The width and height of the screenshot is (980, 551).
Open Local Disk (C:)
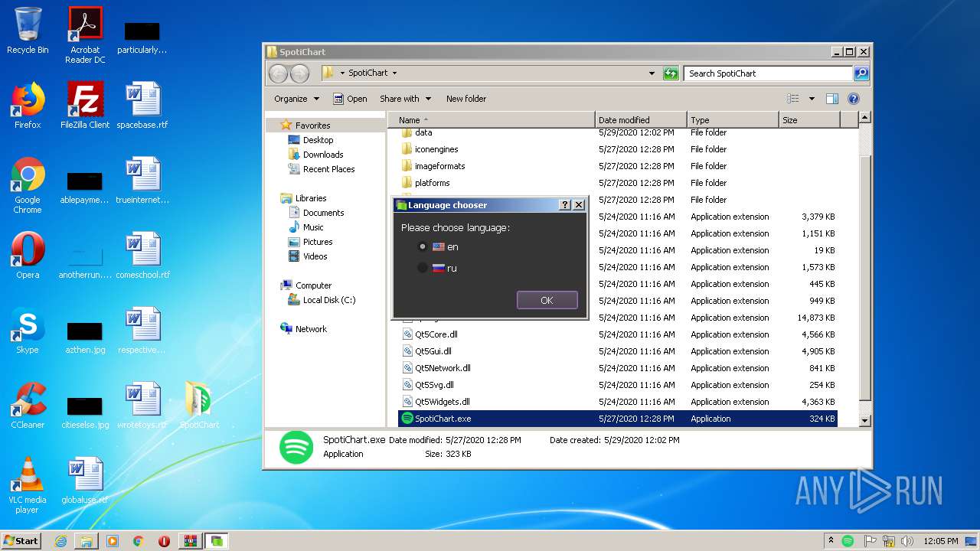point(328,300)
